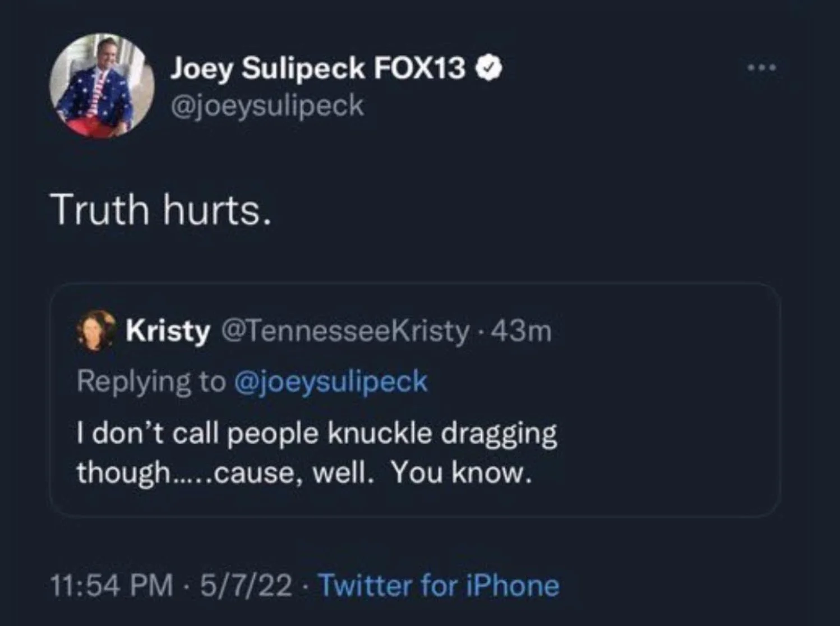Click the display name Joey Sulipeck FOX13
840x626 pixels.
318,68
